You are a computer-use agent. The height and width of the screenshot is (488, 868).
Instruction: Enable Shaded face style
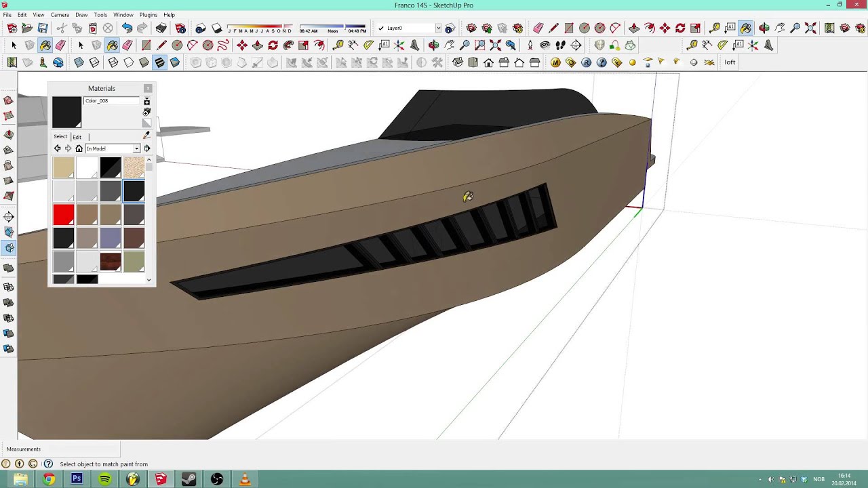(144, 62)
